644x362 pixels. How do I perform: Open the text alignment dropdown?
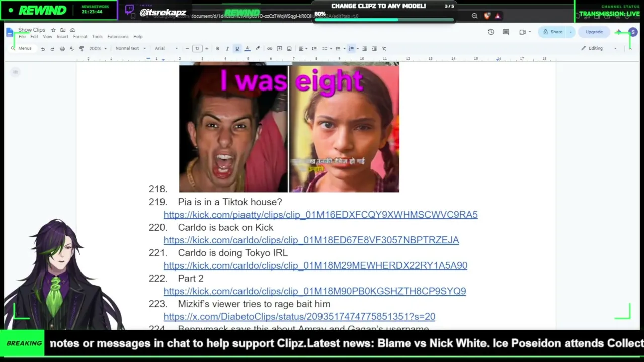(302, 49)
